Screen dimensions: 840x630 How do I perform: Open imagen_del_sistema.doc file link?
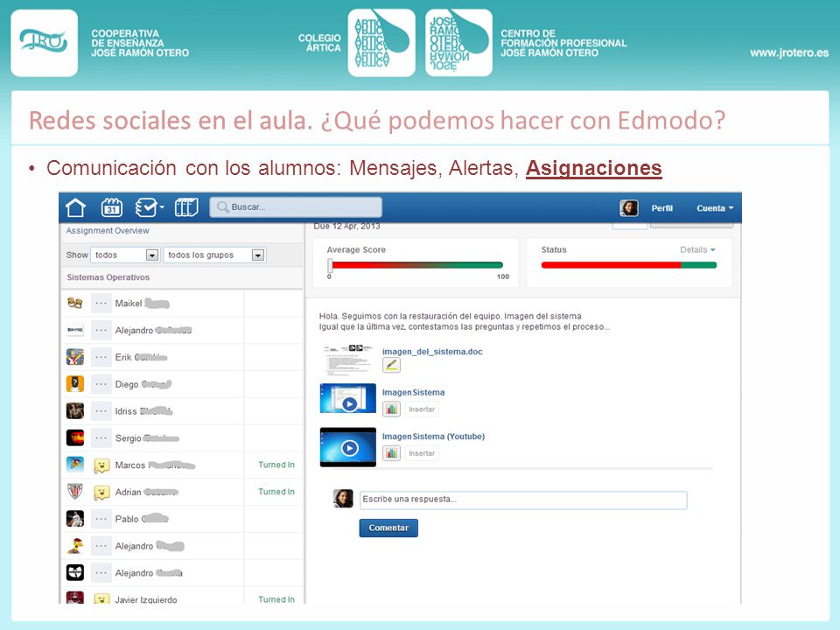[x=431, y=352]
